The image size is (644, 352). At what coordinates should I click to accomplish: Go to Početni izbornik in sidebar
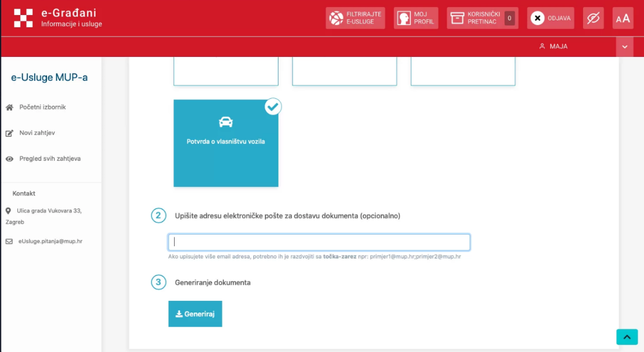pyautogui.click(x=42, y=107)
